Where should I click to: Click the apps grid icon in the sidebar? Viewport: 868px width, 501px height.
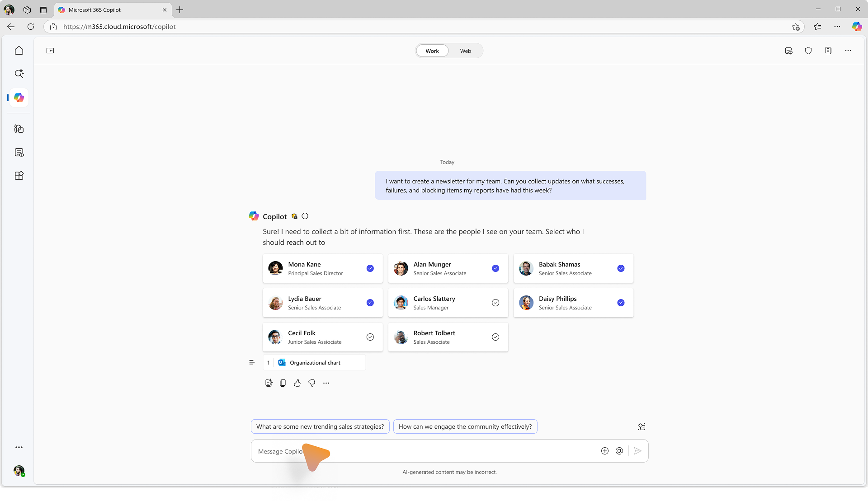click(x=19, y=176)
